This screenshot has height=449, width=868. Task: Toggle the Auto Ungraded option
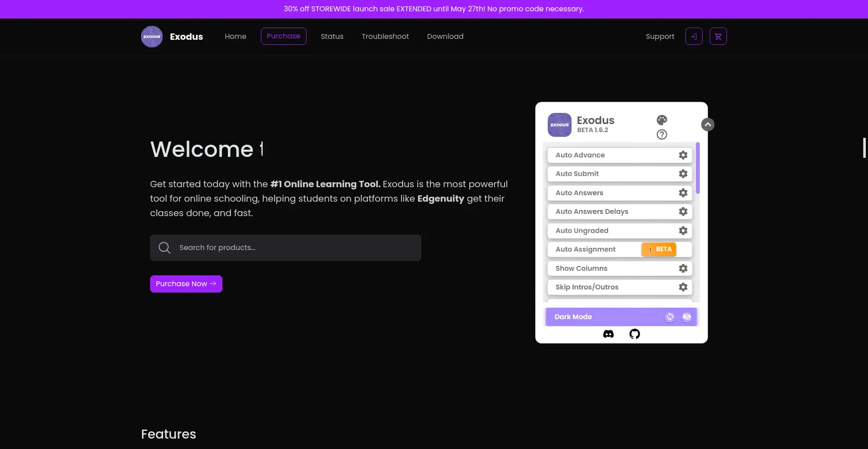620,231
